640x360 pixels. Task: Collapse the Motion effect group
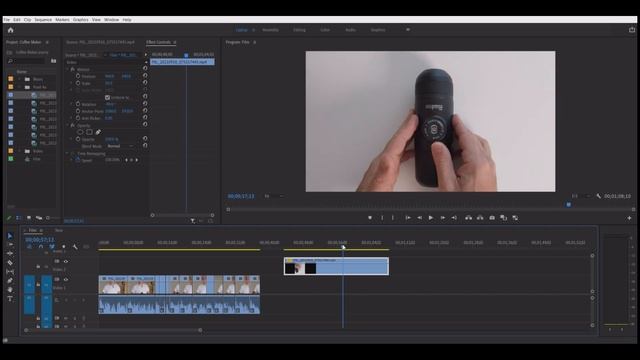coord(68,69)
